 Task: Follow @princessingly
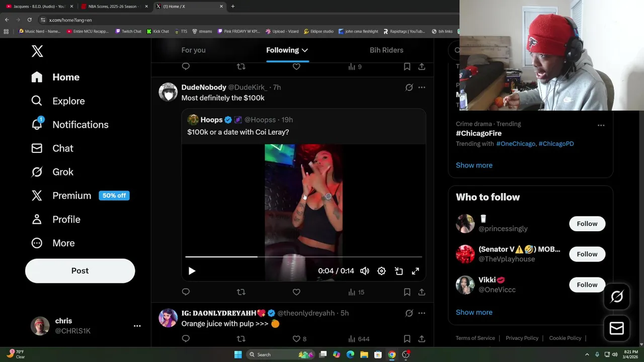coord(587,224)
